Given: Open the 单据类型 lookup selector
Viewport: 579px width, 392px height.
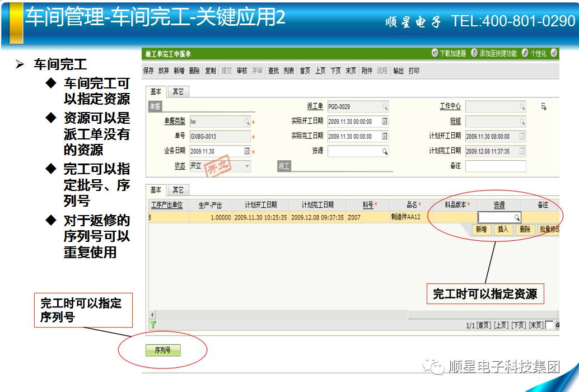Looking at the screenshot, I should pos(247,122).
